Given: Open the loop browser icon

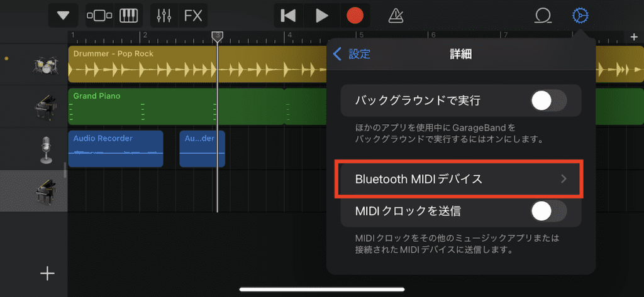Looking at the screenshot, I should point(542,16).
